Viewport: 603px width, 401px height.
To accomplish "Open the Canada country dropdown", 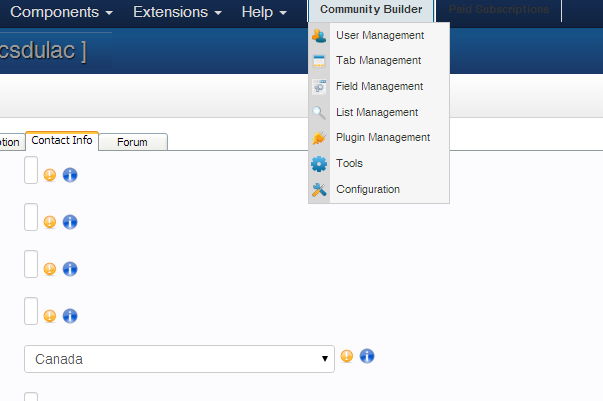I will [179, 359].
